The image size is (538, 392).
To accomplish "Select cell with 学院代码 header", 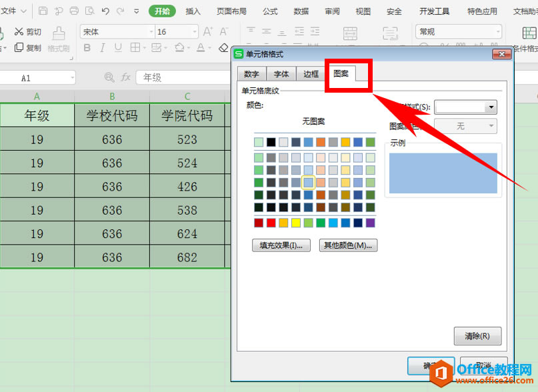I will click(x=187, y=115).
